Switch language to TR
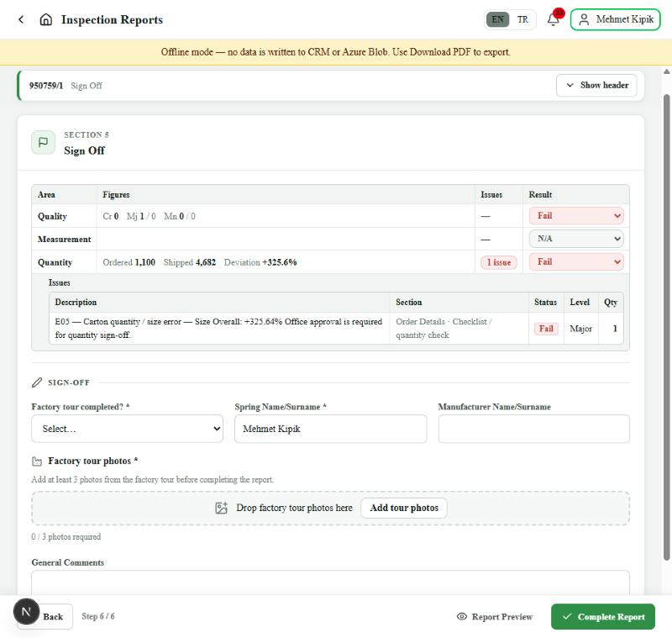Image resolution: width=672 pixels, height=638 pixels. 522,19
